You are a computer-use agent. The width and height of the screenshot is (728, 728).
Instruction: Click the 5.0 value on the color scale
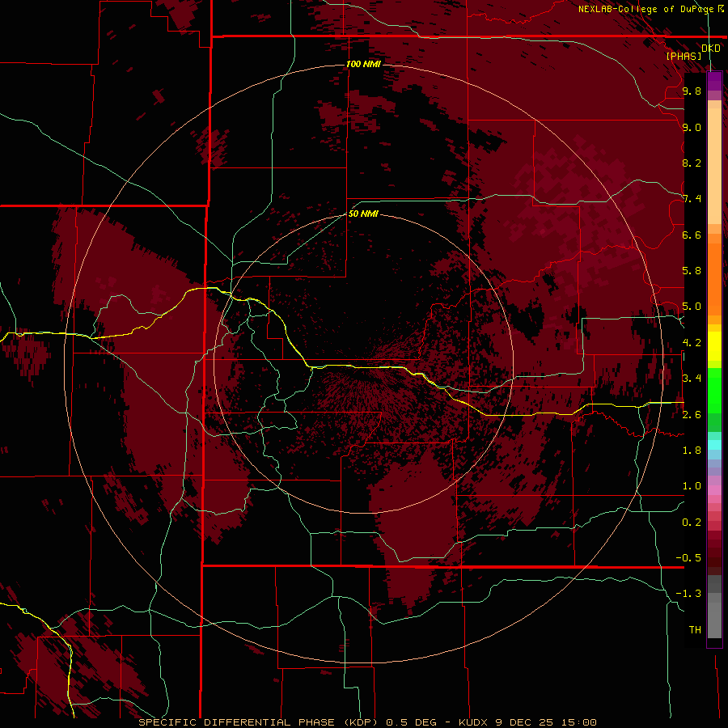[692, 307]
